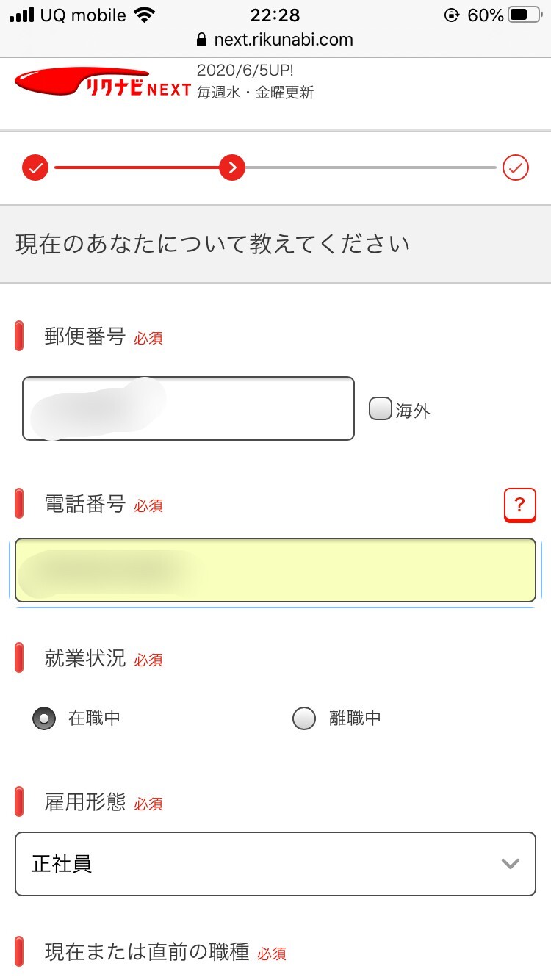
Task: Tap the lock icon in address bar
Action: coord(203,40)
